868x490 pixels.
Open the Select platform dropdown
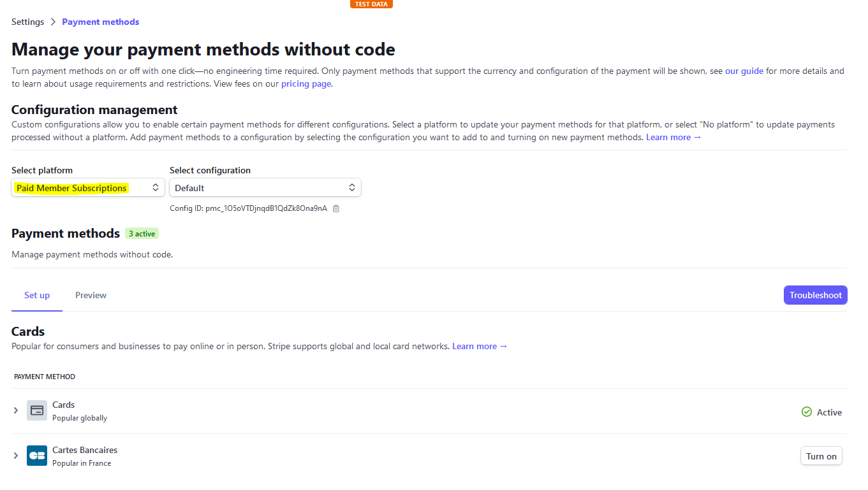coord(88,188)
